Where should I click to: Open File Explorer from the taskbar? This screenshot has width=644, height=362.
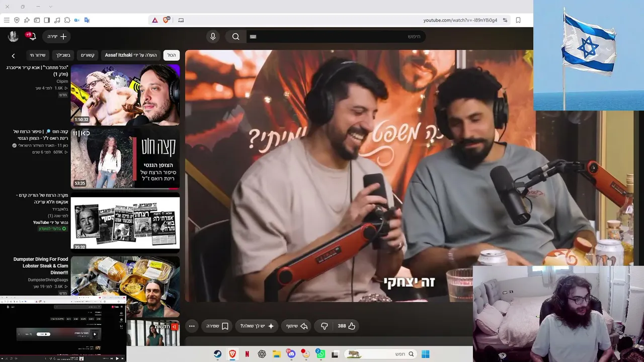click(x=276, y=354)
